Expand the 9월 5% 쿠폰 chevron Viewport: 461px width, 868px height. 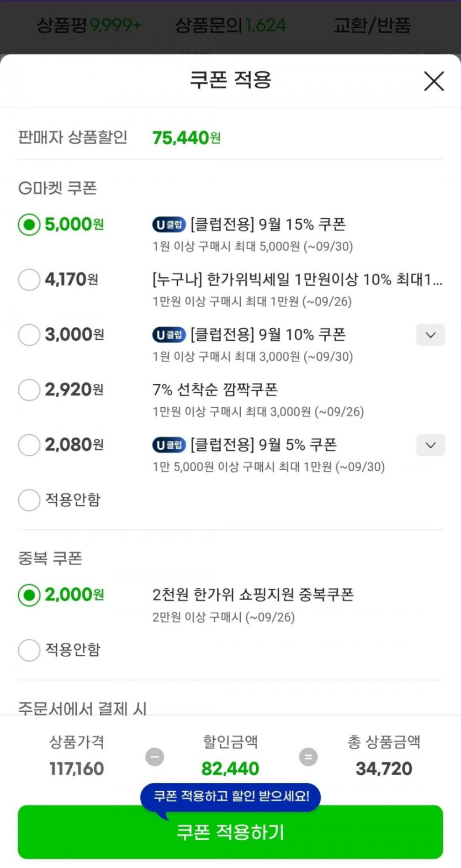tap(431, 445)
